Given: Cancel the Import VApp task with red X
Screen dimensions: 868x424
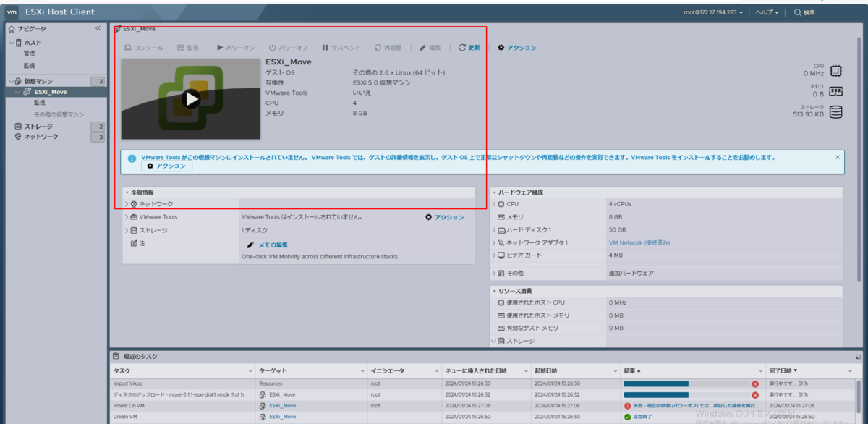Looking at the screenshot, I should [755, 383].
